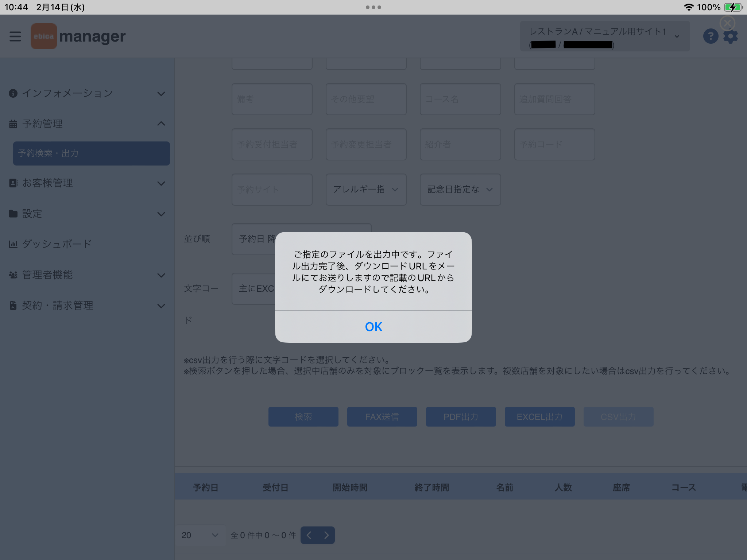
Task: Open the アレルギー指定 dropdown
Action: (x=366, y=190)
